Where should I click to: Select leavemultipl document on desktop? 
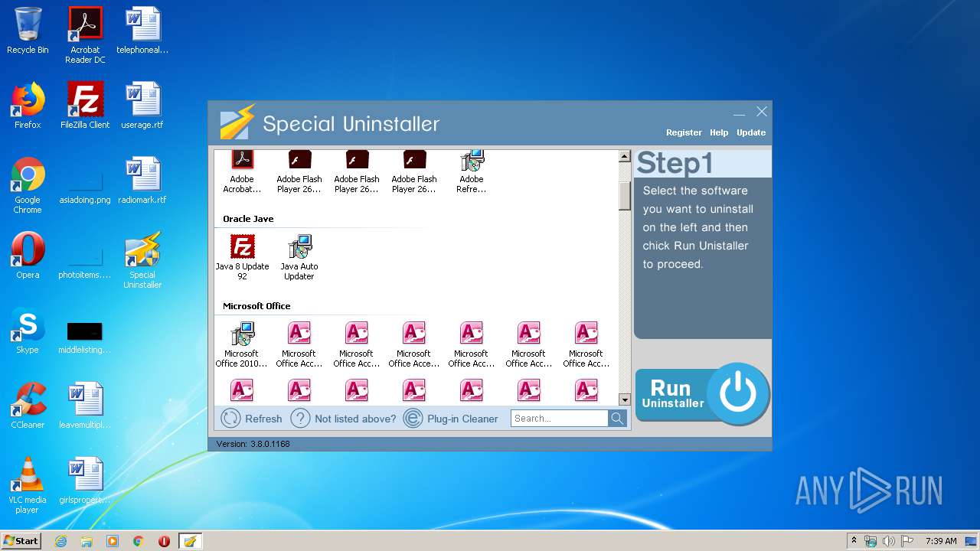pos(85,406)
